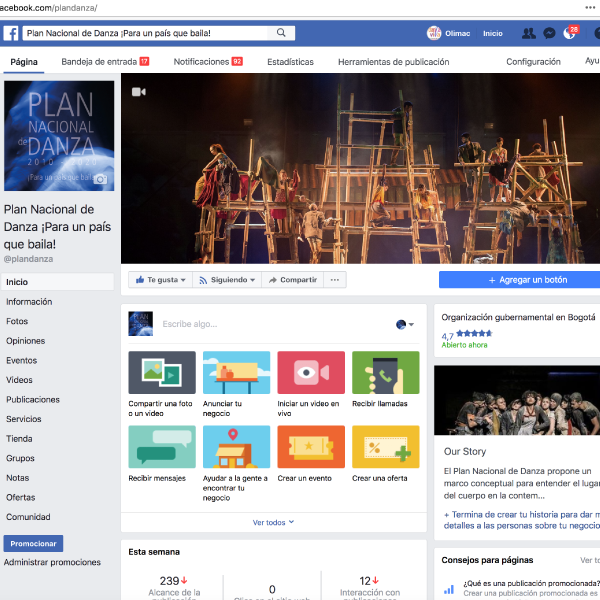This screenshot has height=600, width=600.
Task: Click the Compartir button
Action: point(293,280)
